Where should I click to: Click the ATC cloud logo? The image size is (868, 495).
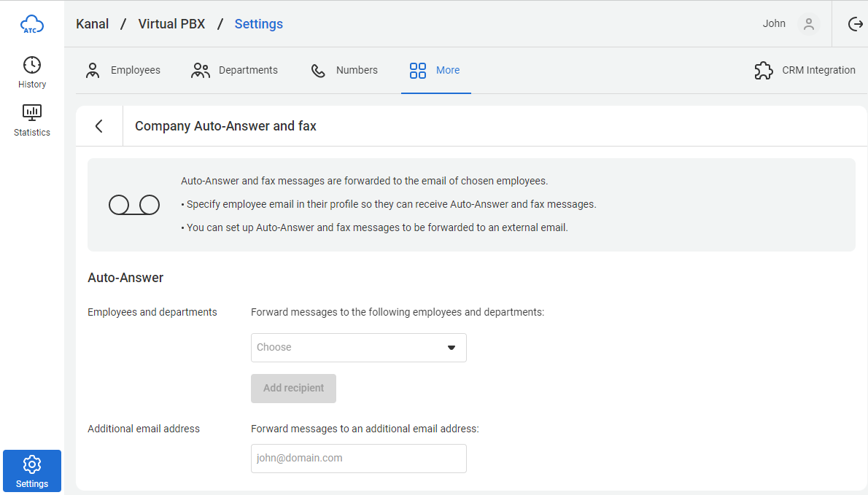click(x=32, y=25)
